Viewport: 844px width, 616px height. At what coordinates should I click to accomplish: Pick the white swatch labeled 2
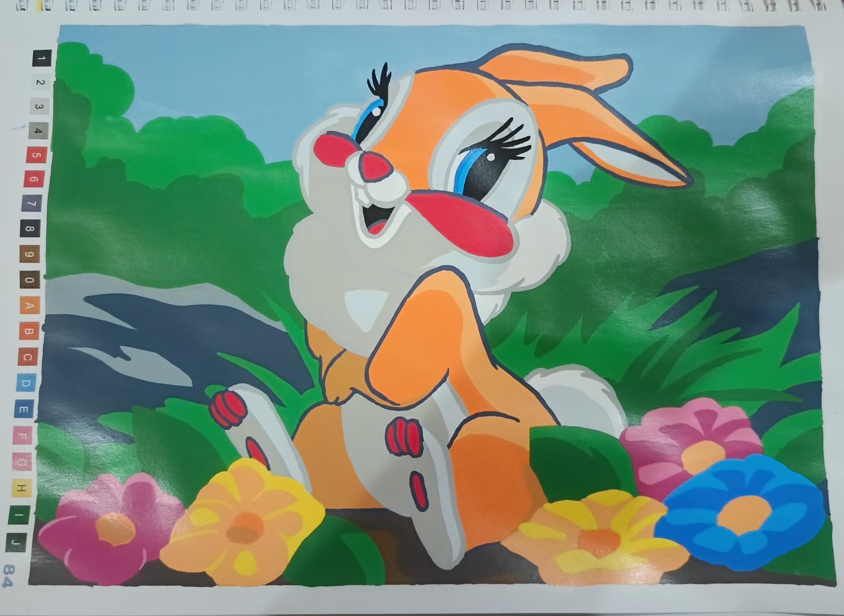coord(40,82)
